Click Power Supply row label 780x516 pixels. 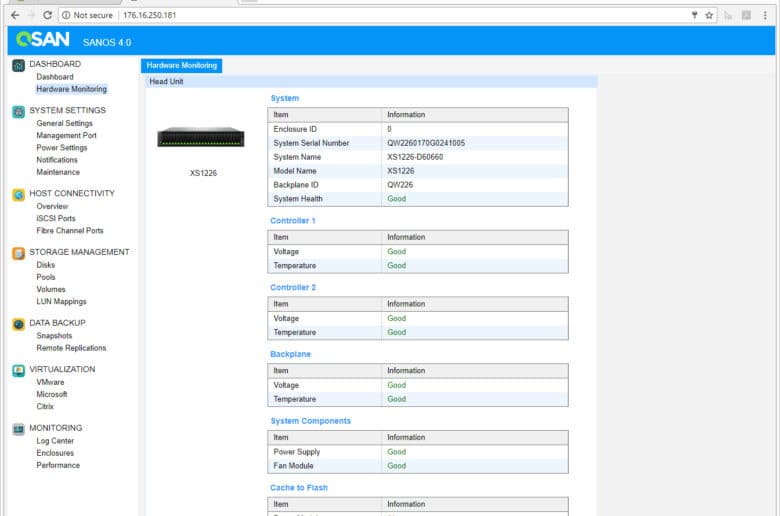[296, 452]
